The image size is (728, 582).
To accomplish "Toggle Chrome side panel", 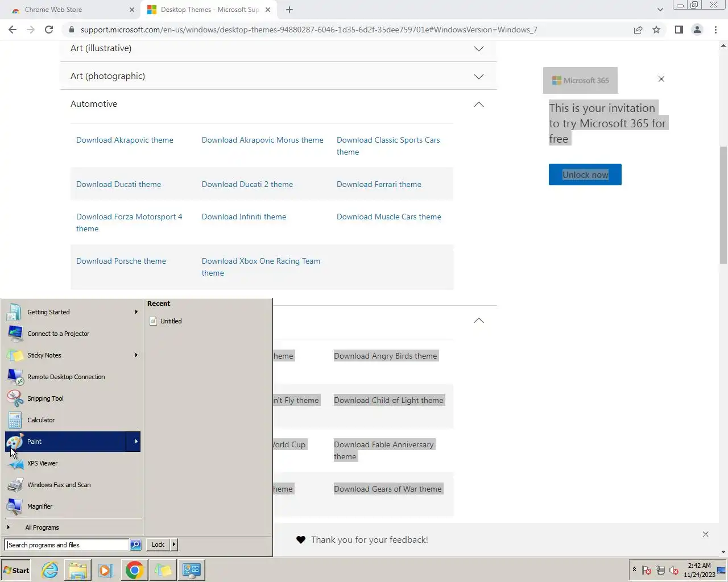I will coord(679,30).
